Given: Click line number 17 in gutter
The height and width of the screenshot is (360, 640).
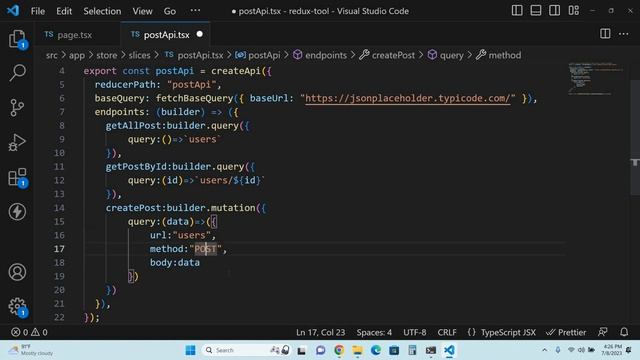Looking at the screenshot, I should (59, 249).
